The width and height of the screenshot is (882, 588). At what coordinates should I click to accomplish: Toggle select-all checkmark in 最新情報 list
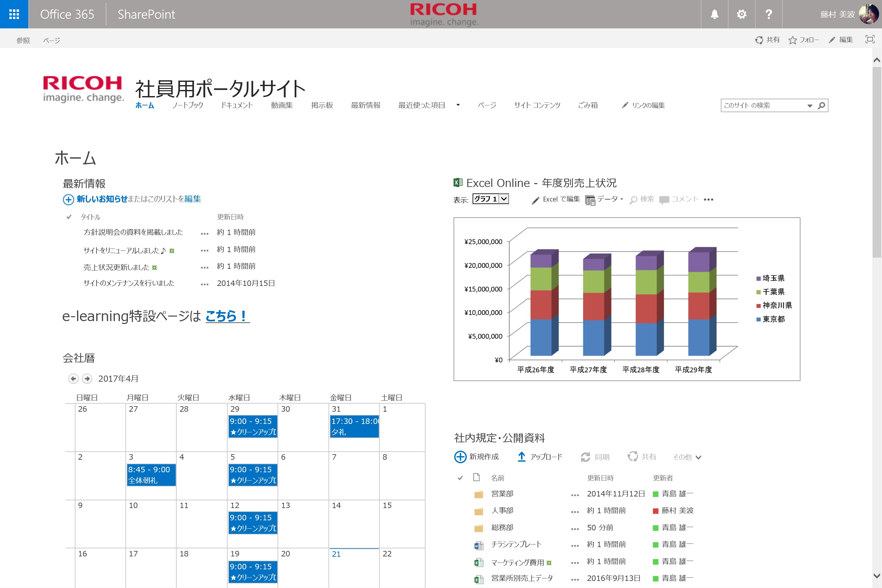click(x=69, y=217)
